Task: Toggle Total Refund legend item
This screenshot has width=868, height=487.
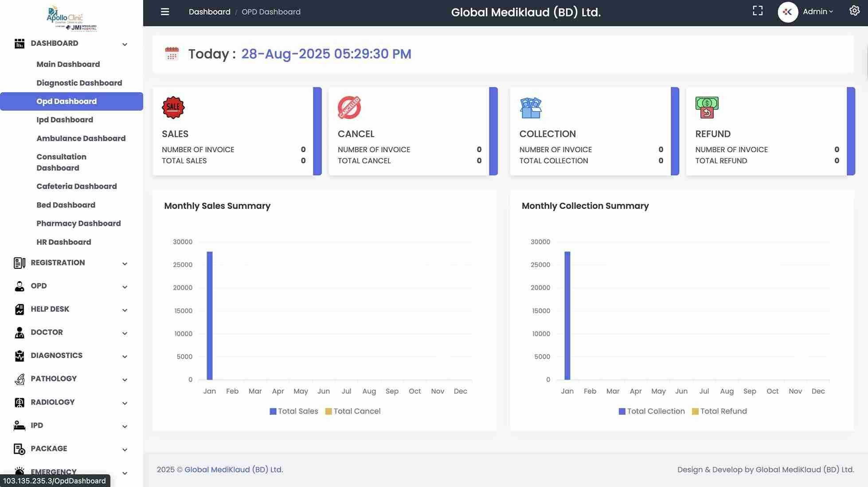Action: click(x=719, y=411)
